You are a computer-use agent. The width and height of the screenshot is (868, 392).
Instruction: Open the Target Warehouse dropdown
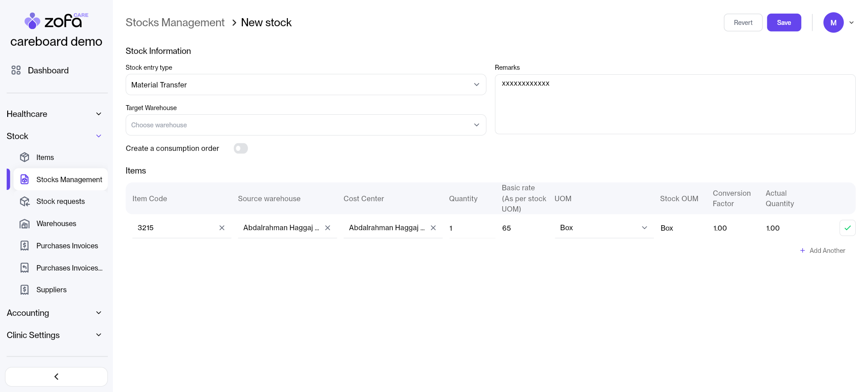tap(305, 125)
